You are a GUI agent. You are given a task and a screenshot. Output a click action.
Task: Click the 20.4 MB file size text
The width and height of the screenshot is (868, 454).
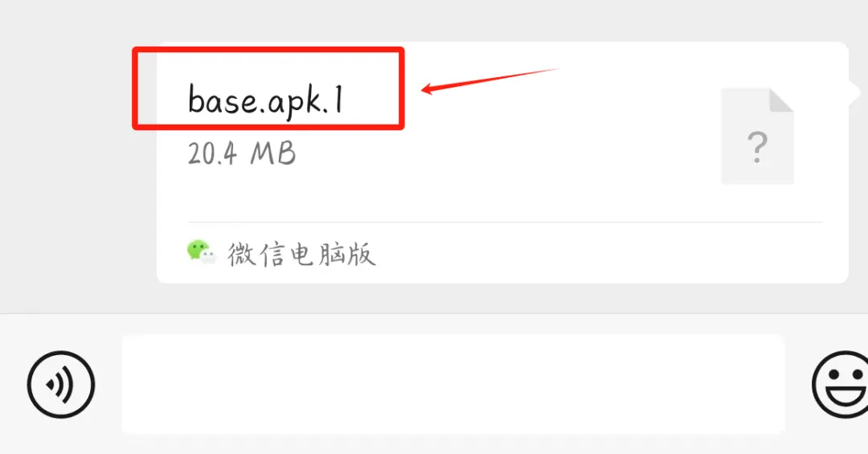(242, 153)
